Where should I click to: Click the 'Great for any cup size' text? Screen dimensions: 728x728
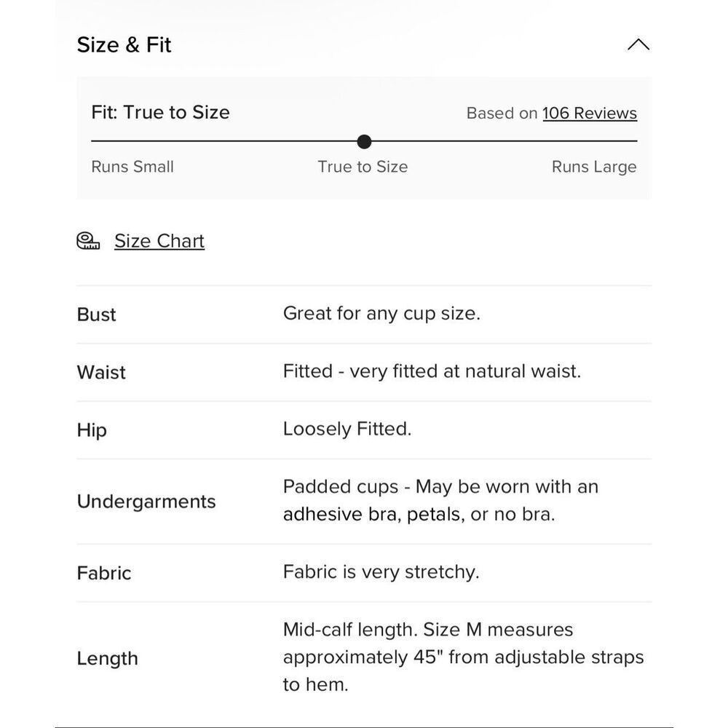pos(381,314)
